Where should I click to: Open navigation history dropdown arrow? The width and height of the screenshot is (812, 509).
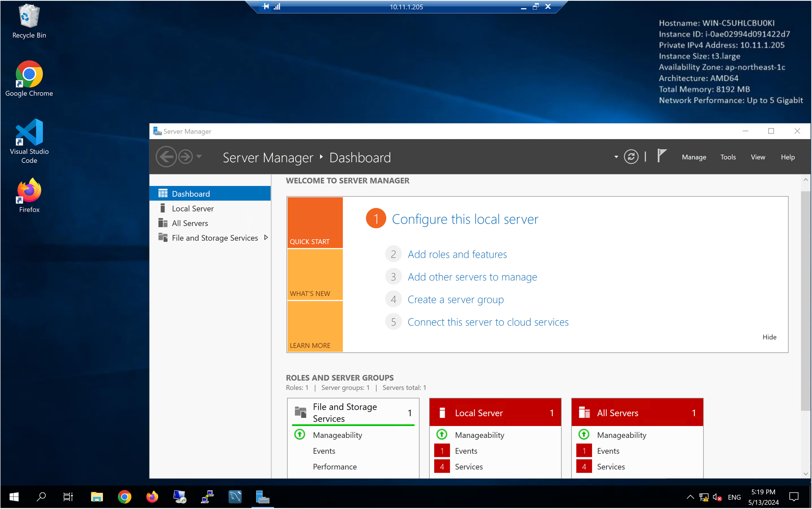[199, 156]
